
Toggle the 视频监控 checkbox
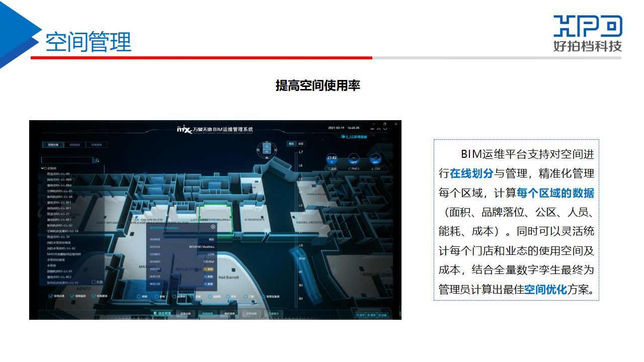72,296
